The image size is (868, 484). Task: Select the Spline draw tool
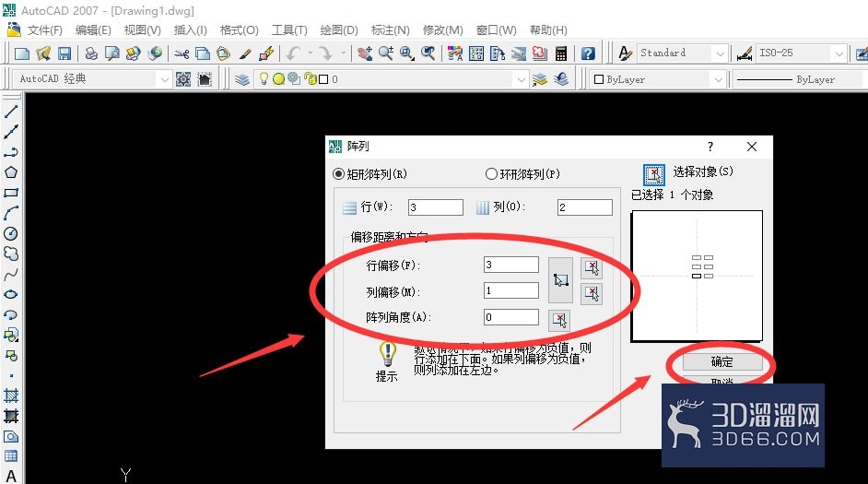(x=11, y=274)
